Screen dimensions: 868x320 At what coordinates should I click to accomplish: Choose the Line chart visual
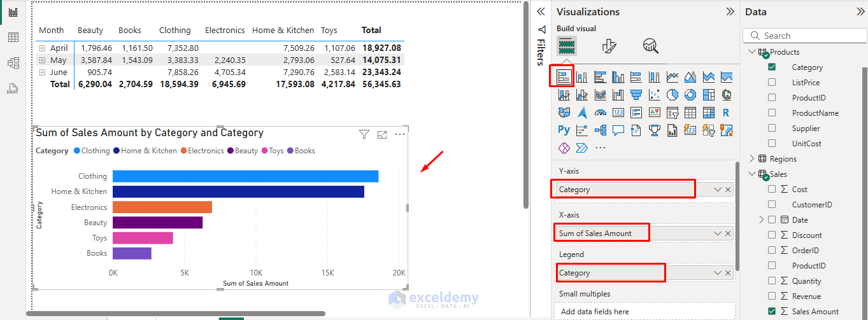coord(672,77)
